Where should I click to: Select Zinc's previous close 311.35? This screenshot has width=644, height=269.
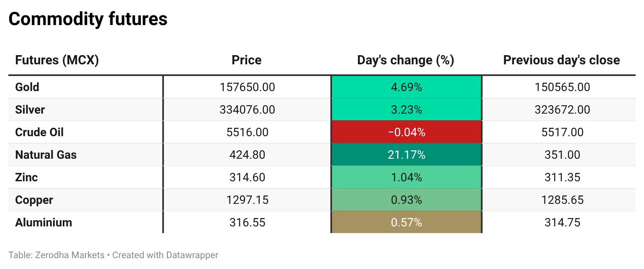coord(562,178)
